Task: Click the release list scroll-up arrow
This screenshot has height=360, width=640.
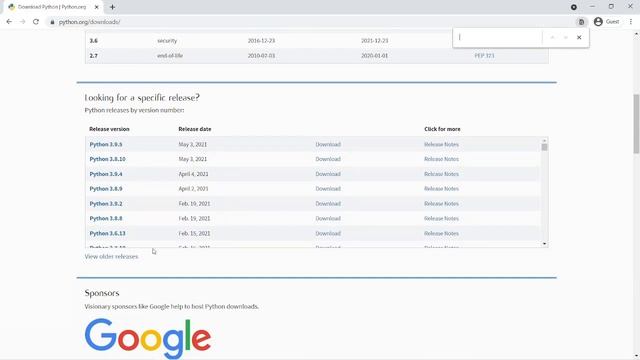Action: click(x=544, y=140)
